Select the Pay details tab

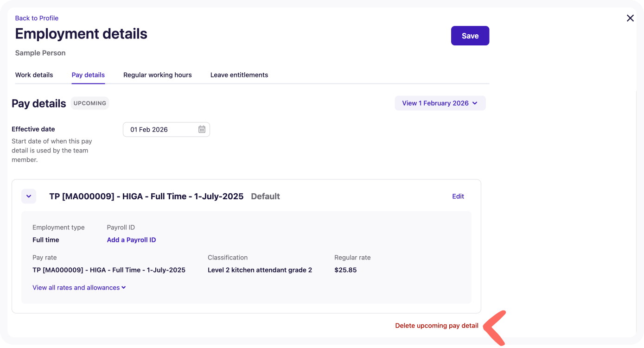[x=88, y=75]
